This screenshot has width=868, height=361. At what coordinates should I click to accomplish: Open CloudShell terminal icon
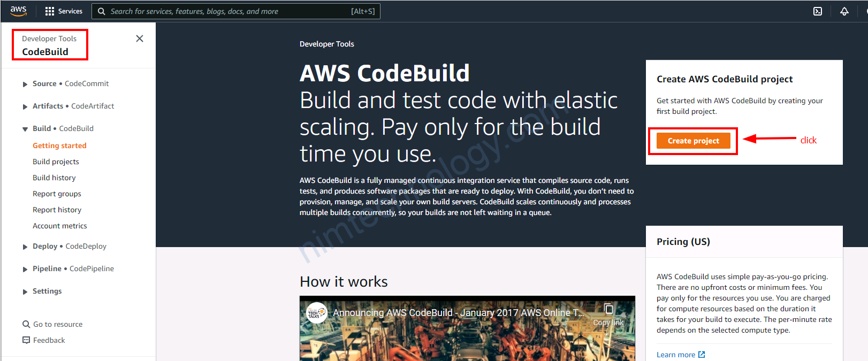[817, 11]
